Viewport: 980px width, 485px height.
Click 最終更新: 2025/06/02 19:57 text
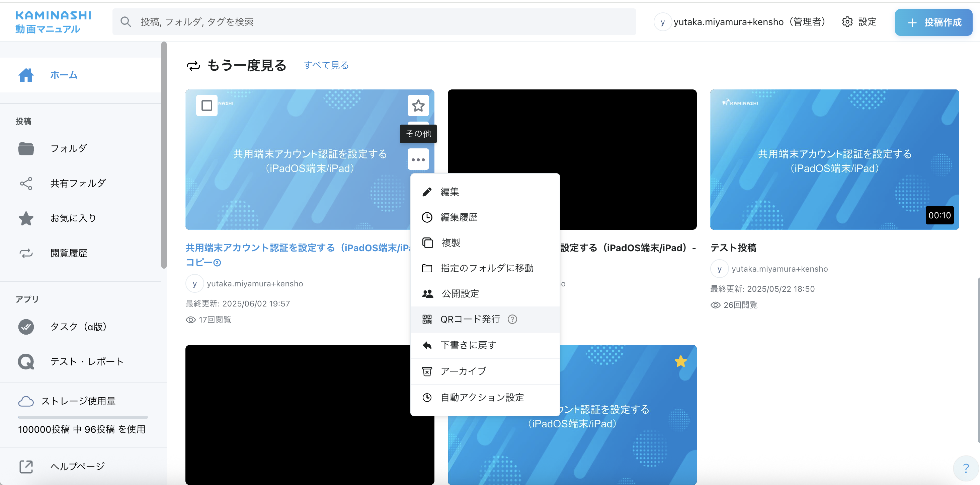(x=238, y=304)
